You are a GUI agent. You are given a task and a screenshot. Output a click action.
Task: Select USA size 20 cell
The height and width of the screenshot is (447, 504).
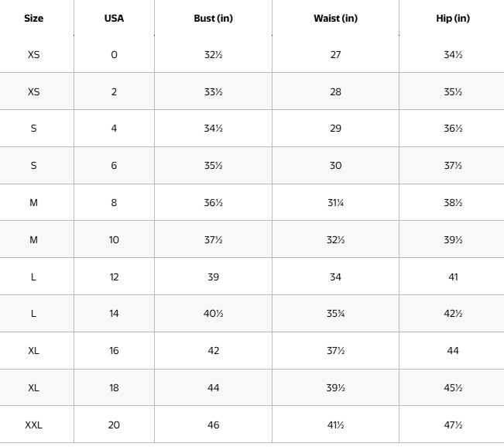[114, 425]
